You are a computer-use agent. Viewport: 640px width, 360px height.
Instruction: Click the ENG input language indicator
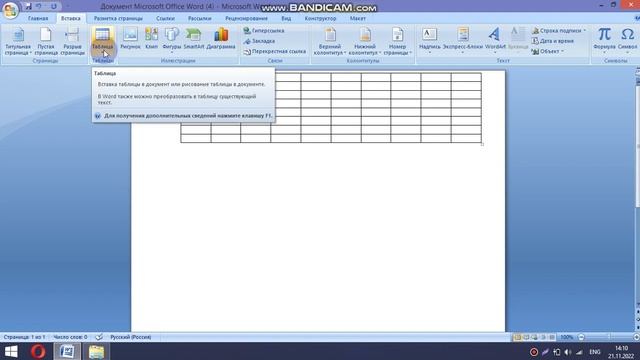[595, 352]
